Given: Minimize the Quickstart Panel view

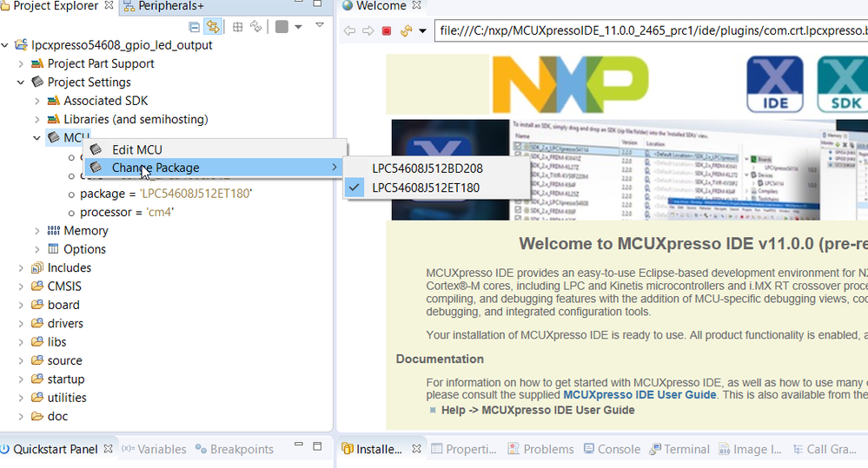Looking at the screenshot, I should [x=298, y=445].
